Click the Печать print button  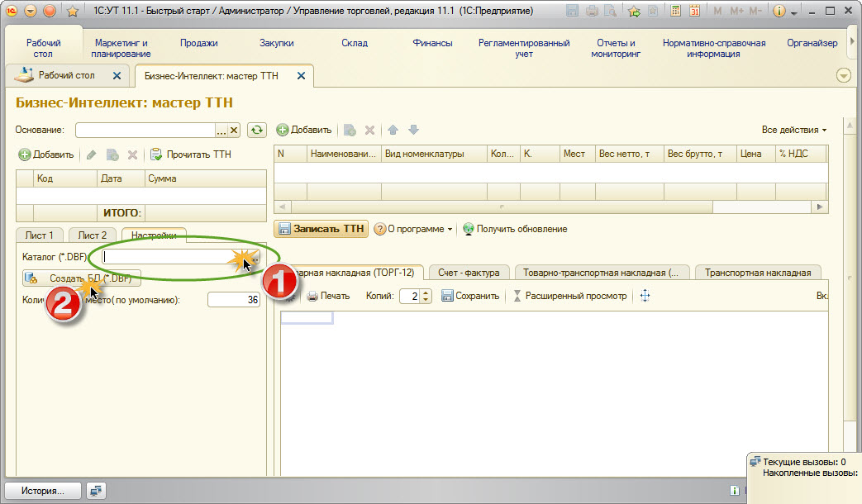pyautogui.click(x=328, y=297)
